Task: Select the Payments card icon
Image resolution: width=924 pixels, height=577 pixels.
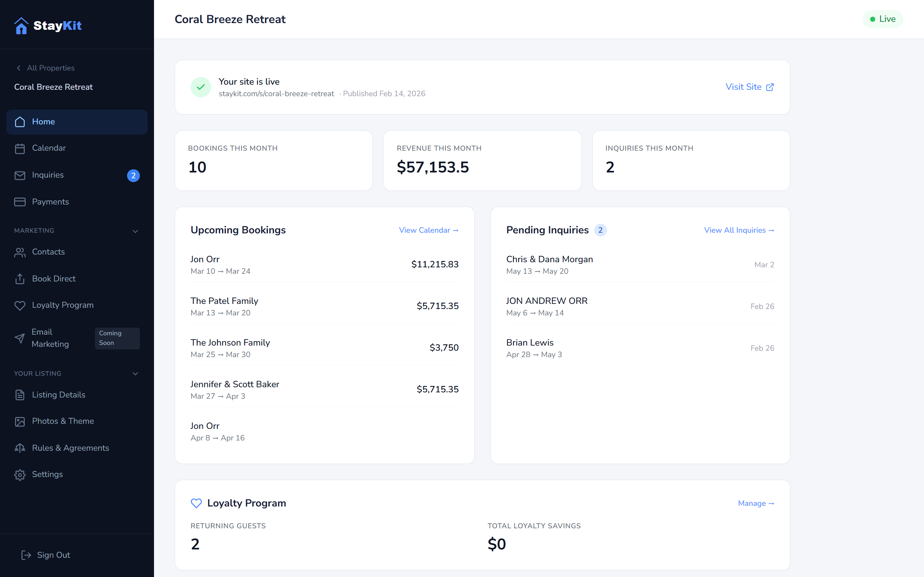Action: tap(20, 202)
